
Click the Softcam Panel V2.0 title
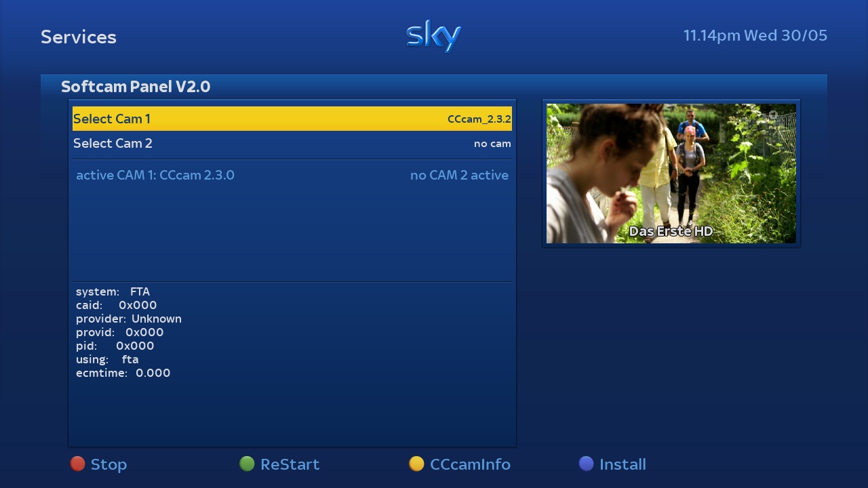click(136, 87)
